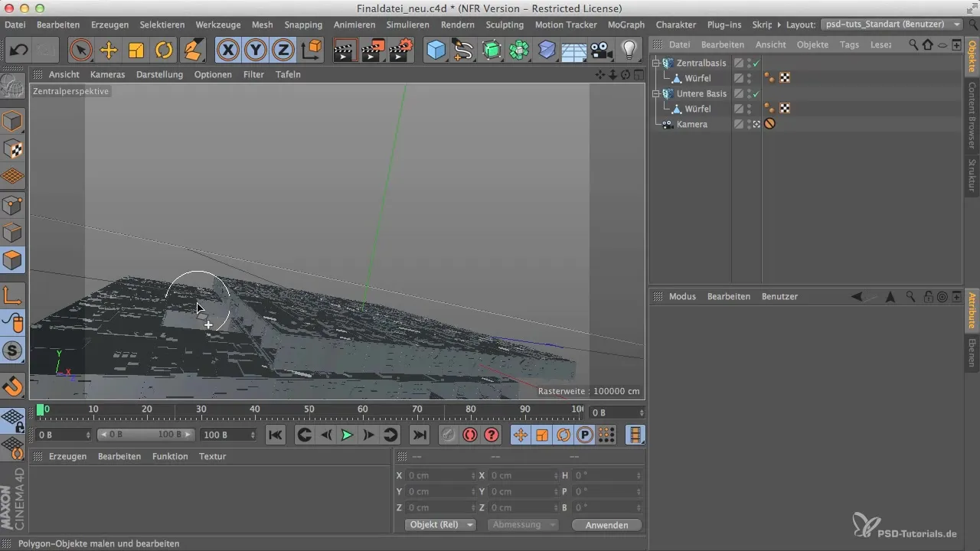Add a light object

tap(629, 51)
